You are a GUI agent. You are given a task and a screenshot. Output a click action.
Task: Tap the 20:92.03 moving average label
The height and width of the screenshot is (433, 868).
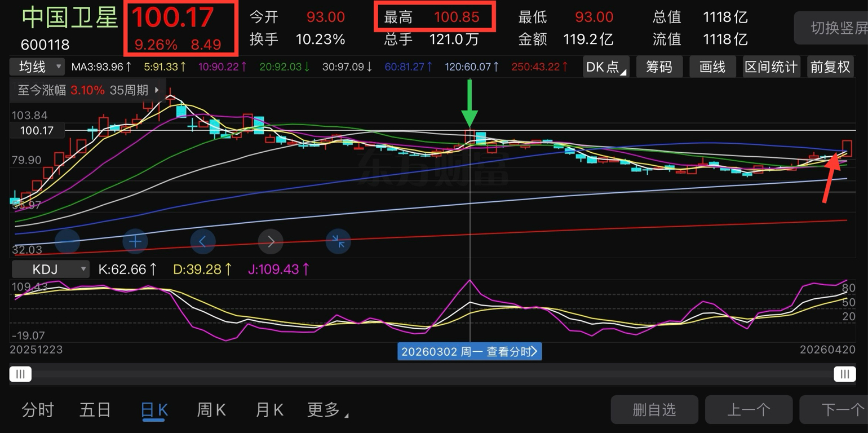[x=285, y=67]
